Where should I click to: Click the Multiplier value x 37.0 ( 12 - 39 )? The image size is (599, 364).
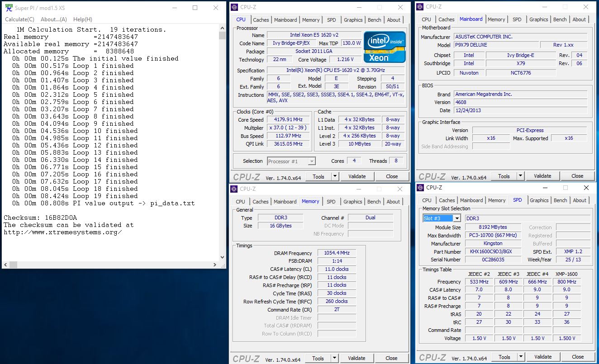click(288, 128)
